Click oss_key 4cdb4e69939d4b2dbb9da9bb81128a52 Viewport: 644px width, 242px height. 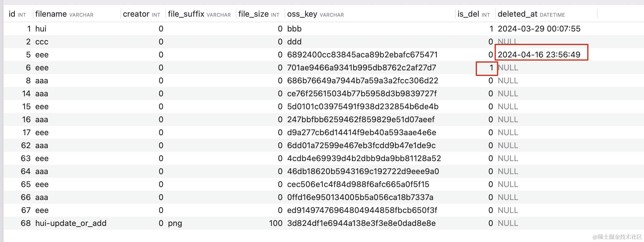tap(364, 158)
